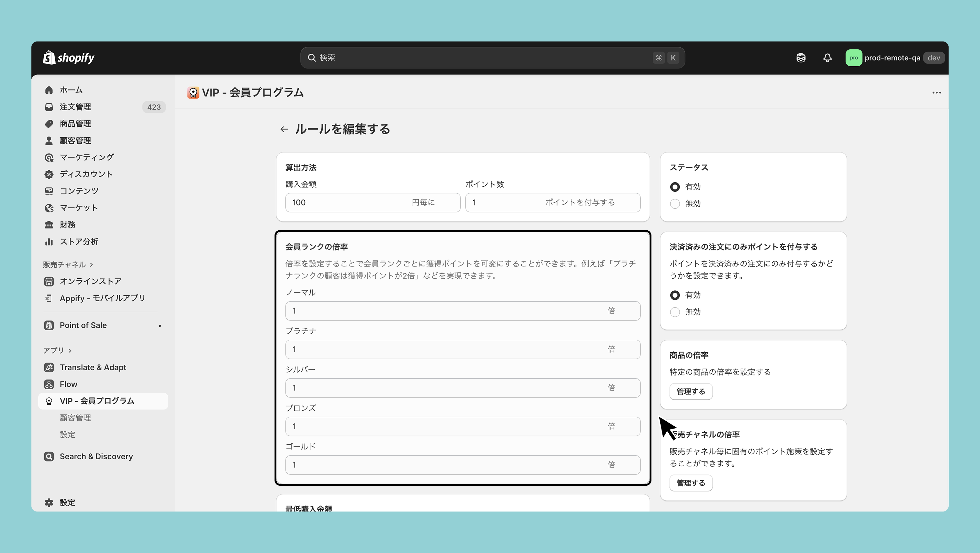Expand the アプリ section chevron
The image size is (980, 553).
pos(70,351)
